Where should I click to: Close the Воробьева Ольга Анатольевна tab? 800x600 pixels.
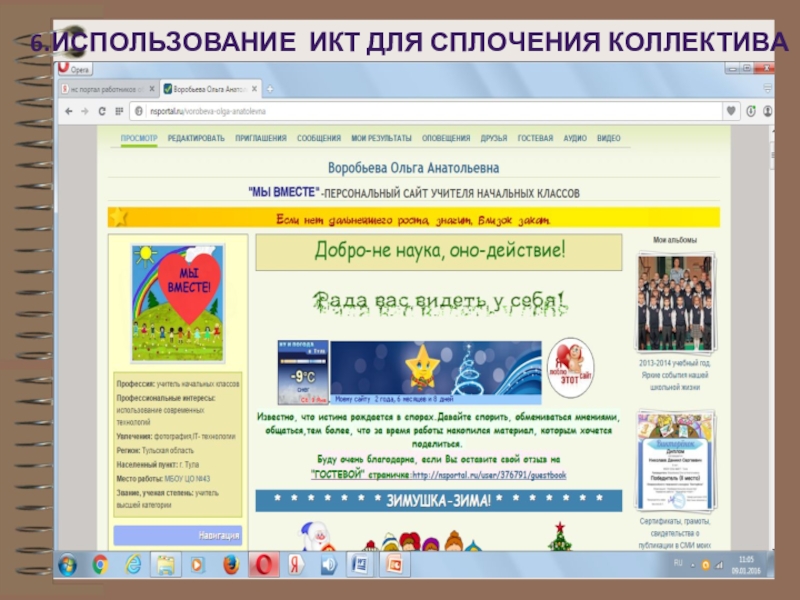coord(254,89)
